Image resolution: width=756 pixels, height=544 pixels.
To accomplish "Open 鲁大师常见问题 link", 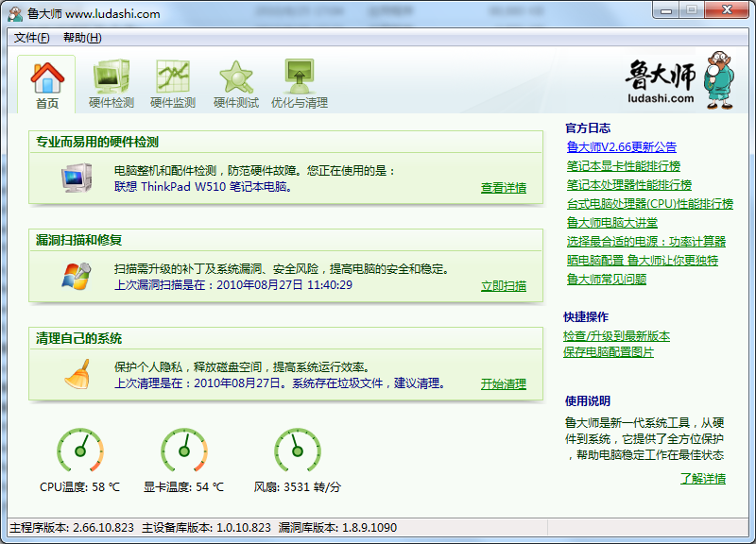I will tap(607, 280).
